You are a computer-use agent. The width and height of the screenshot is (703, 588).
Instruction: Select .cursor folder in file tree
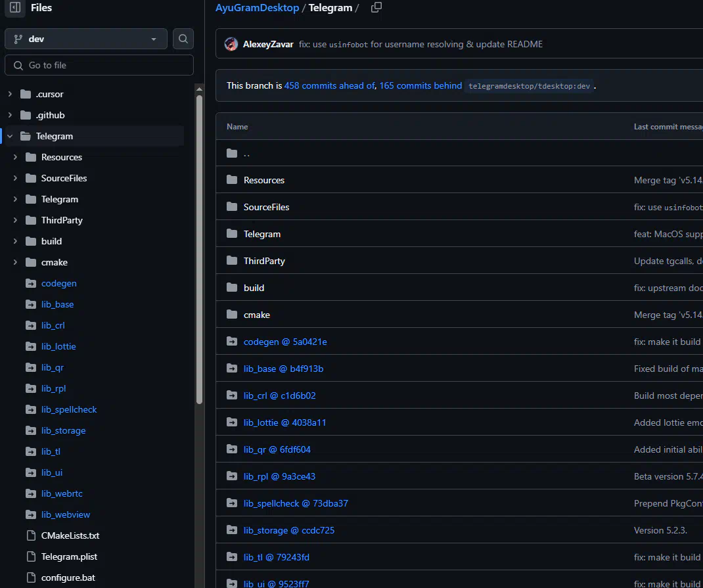[x=49, y=94]
